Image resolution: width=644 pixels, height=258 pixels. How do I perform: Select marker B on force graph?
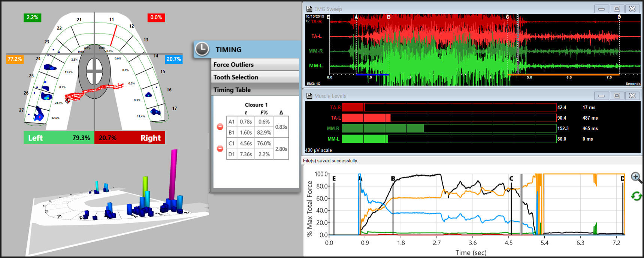pos(393,179)
